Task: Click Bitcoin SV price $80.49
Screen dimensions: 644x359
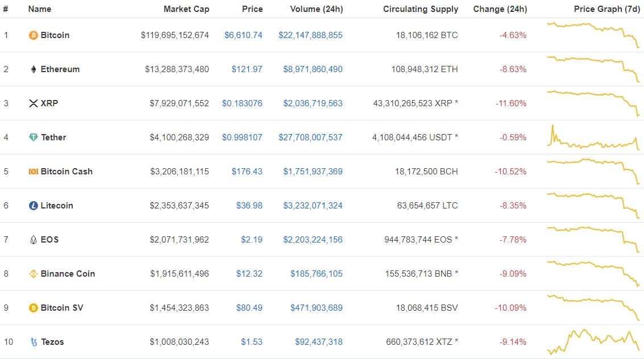Action: (x=250, y=308)
